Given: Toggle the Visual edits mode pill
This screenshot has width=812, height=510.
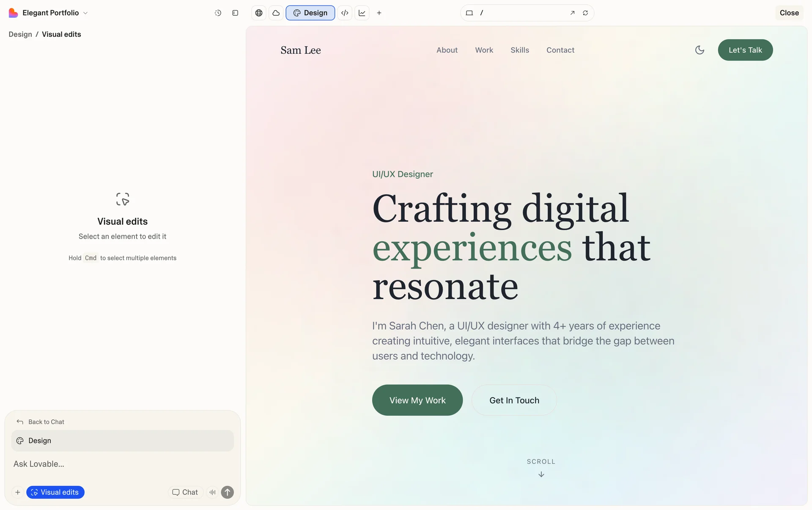Looking at the screenshot, I should coord(55,492).
